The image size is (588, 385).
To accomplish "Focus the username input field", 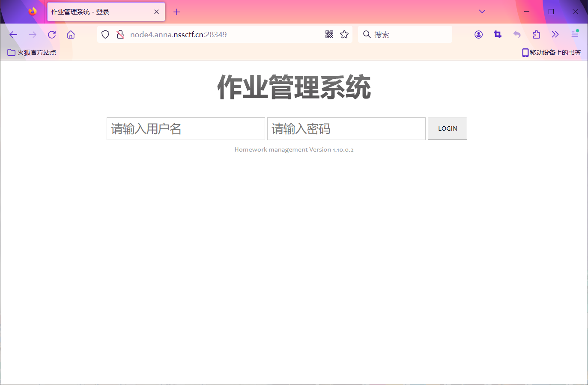I will (185, 128).
